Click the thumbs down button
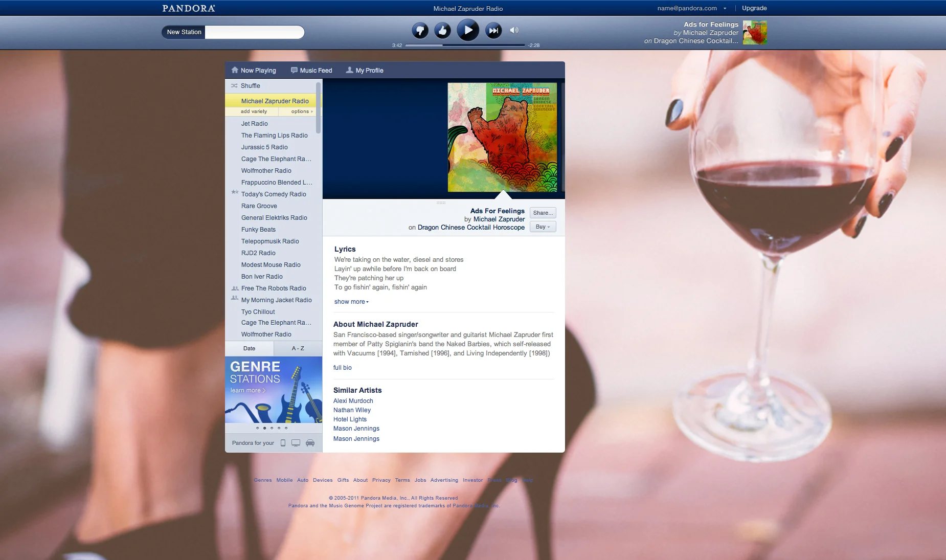The image size is (946, 560). pos(420,31)
